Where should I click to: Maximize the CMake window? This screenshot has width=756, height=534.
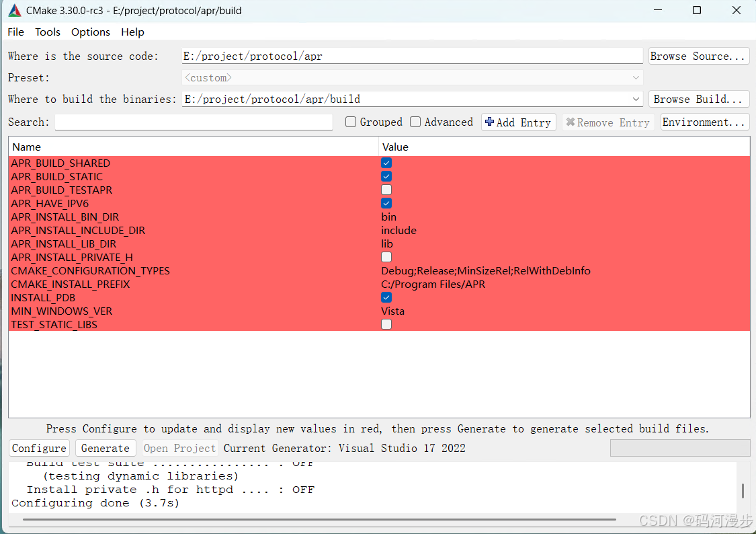pyautogui.click(x=697, y=10)
